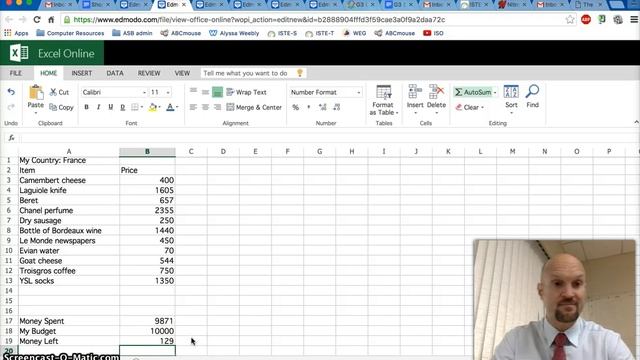
Task: Click Merge & Center
Action: 254,107
